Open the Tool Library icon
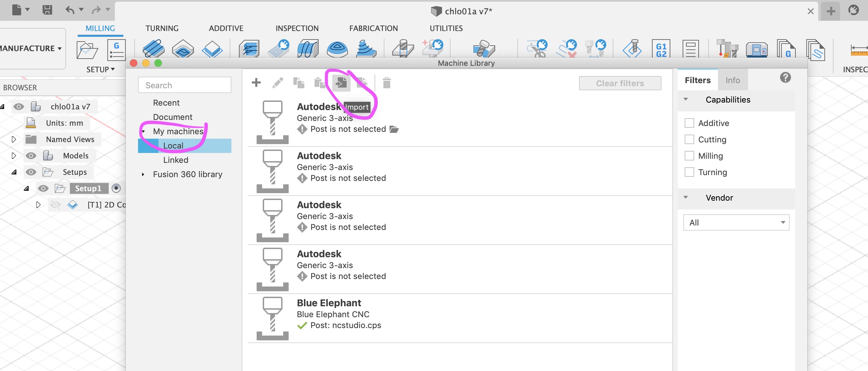Screen dimensions: 868x371 click(727, 48)
